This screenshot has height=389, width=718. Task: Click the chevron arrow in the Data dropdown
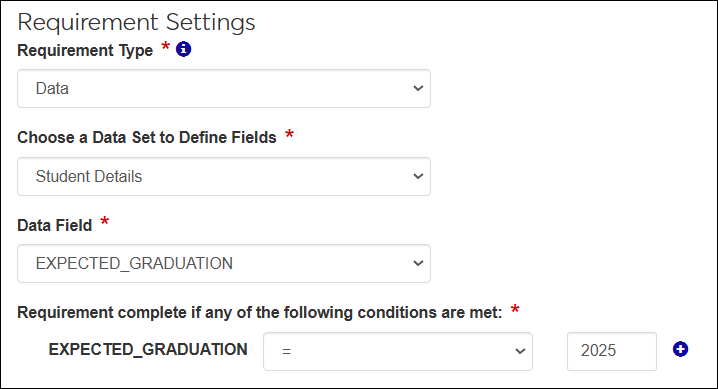[418, 88]
